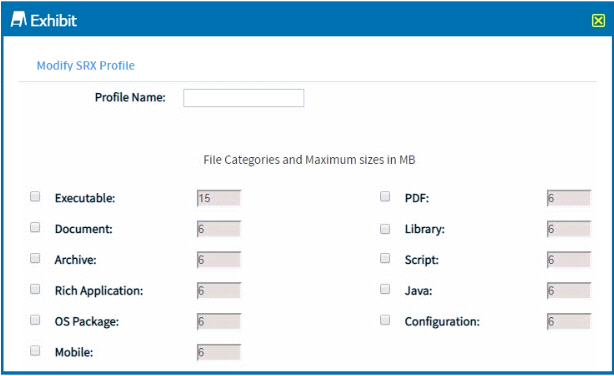The height and width of the screenshot is (376, 614).
Task: Click the Profile Name text field
Action: point(244,98)
